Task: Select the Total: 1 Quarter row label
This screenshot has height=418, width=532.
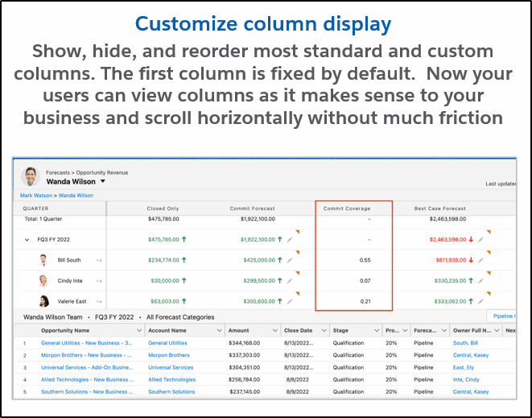Action: pyautogui.click(x=43, y=219)
